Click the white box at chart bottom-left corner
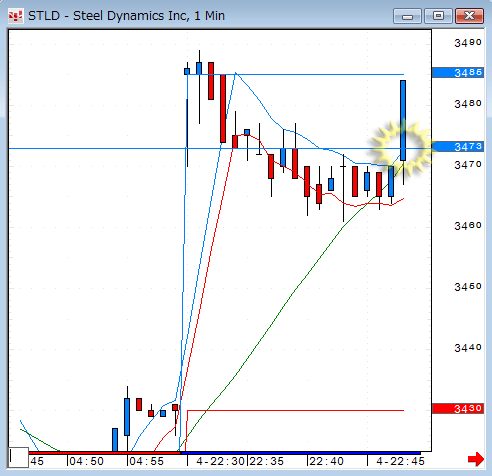This screenshot has height=476, width=492. (x=19, y=457)
